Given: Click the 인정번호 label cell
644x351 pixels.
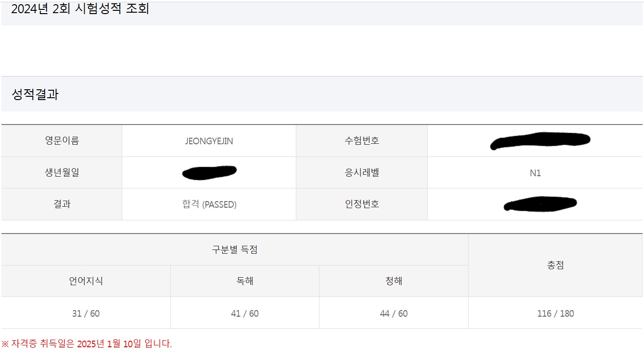Looking at the screenshot, I should click(x=361, y=204).
